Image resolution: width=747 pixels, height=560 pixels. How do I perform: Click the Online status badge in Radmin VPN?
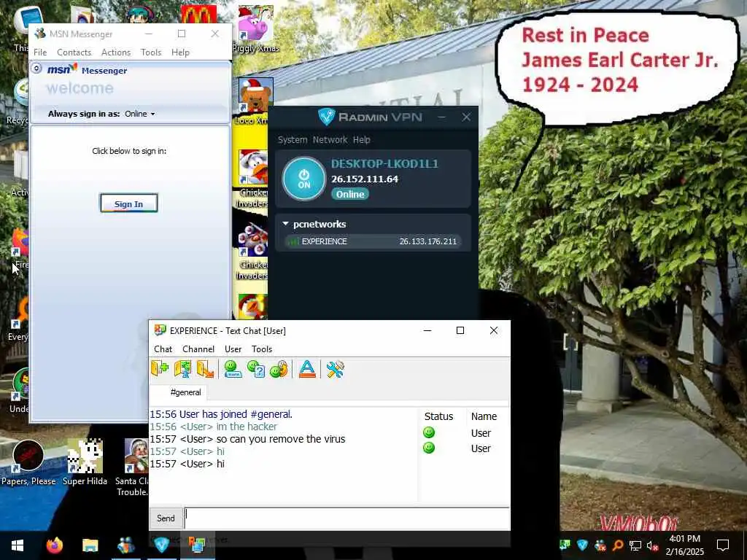350,194
